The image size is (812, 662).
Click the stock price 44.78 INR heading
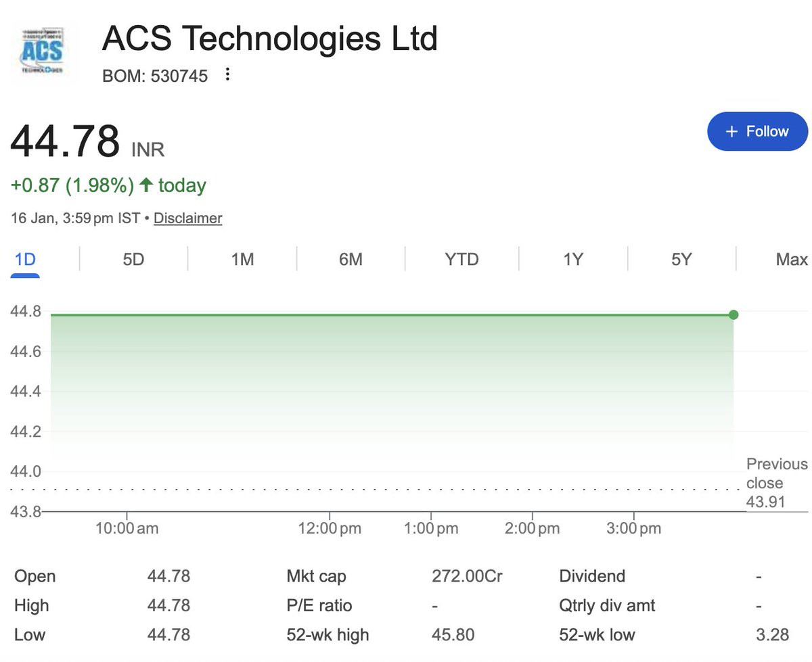[87, 142]
